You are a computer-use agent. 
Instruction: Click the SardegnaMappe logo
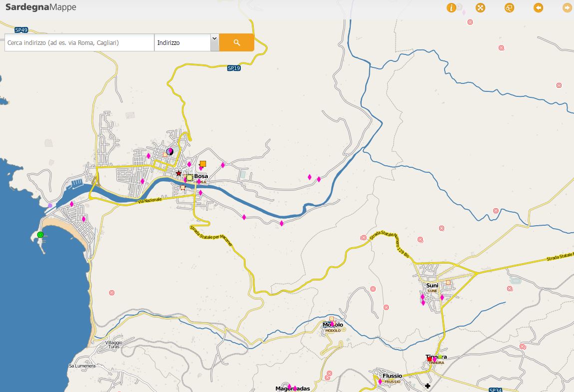[x=40, y=7]
